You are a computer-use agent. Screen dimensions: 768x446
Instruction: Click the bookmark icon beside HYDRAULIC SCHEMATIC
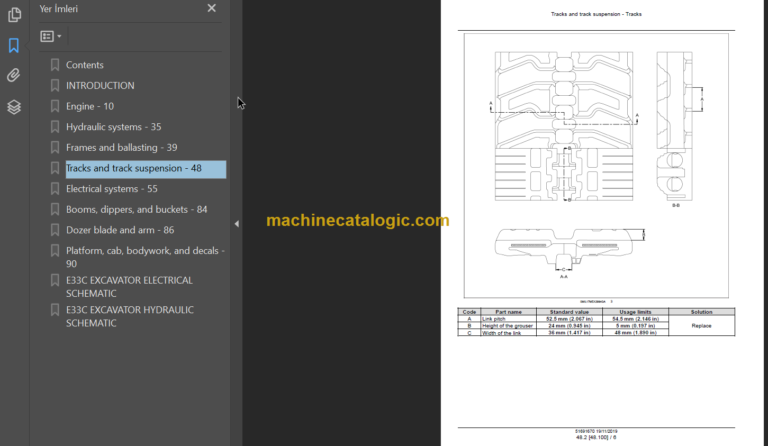click(x=55, y=309)
